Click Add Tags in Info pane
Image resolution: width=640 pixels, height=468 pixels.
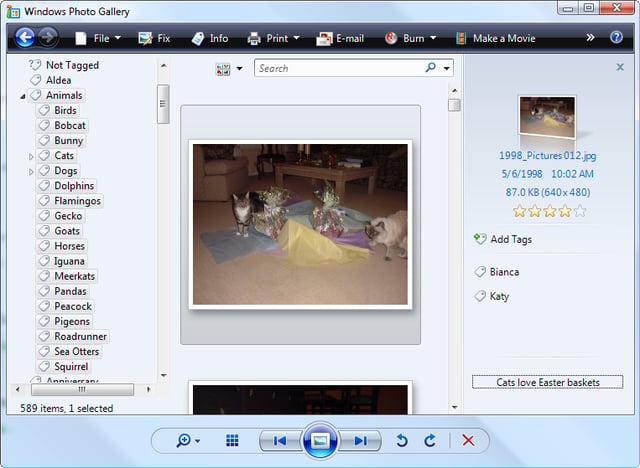(503, 239)
